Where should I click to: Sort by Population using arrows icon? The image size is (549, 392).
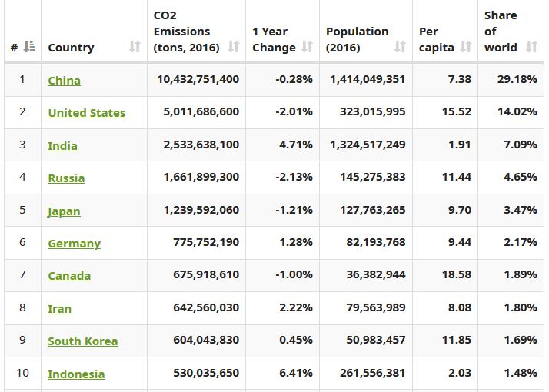pos(400,47)
